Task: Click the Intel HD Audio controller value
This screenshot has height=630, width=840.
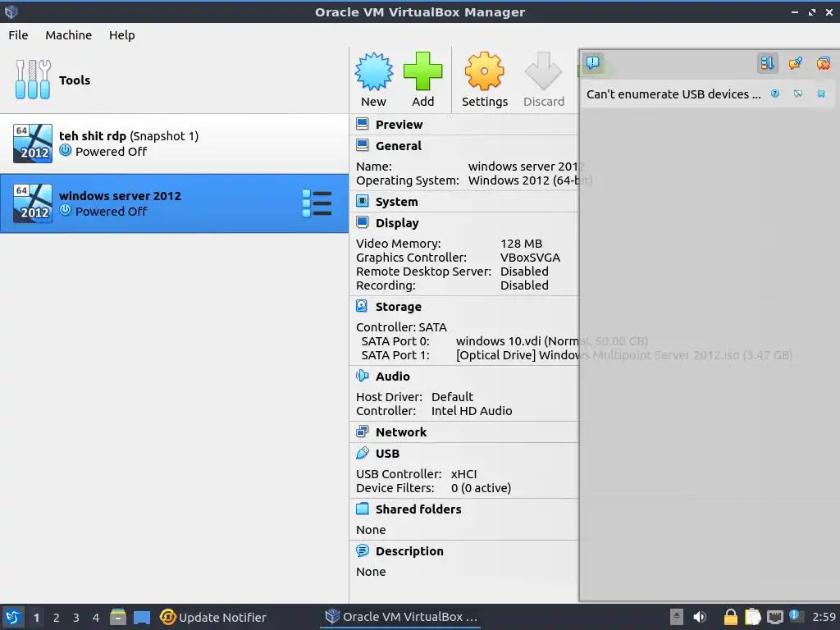Action: [472, 411]
